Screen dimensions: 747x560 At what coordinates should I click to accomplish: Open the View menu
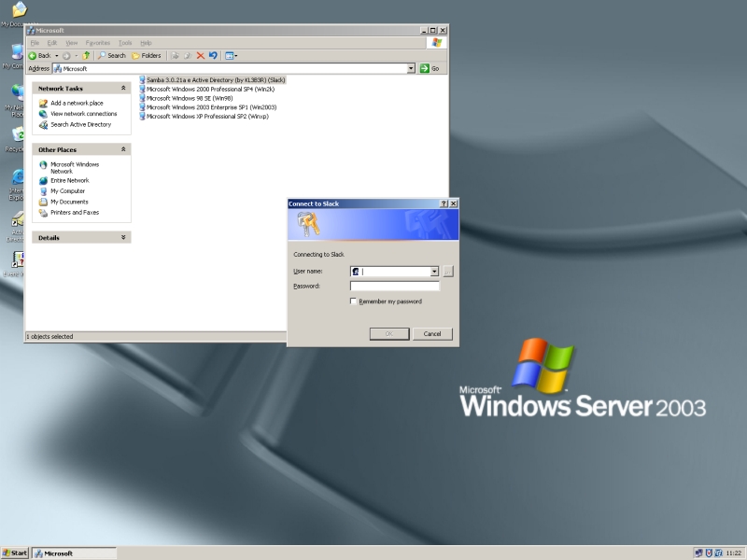(x=72, y=43)
